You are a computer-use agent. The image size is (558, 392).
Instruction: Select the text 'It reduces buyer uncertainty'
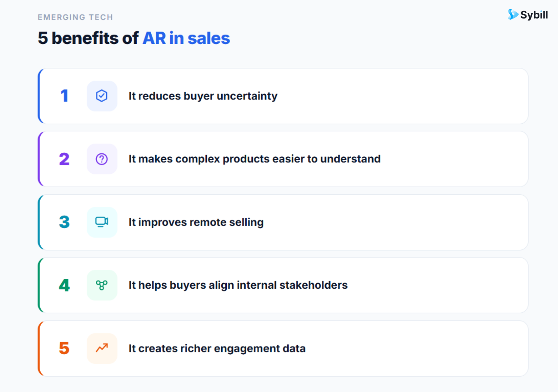pos(203,96)
